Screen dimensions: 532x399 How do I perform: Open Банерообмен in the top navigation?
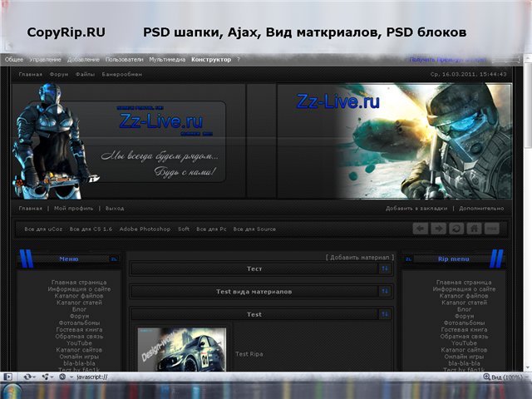(x=122, y=74)
